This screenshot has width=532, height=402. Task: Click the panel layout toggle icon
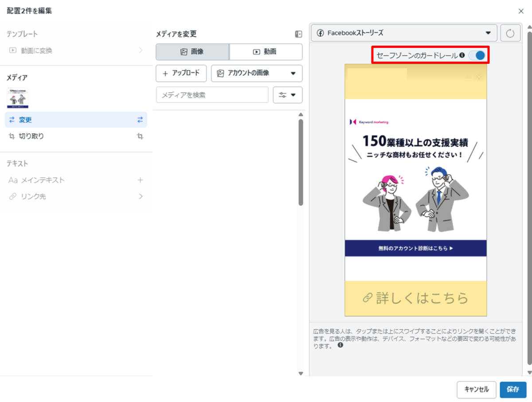[x=298, y=34]
